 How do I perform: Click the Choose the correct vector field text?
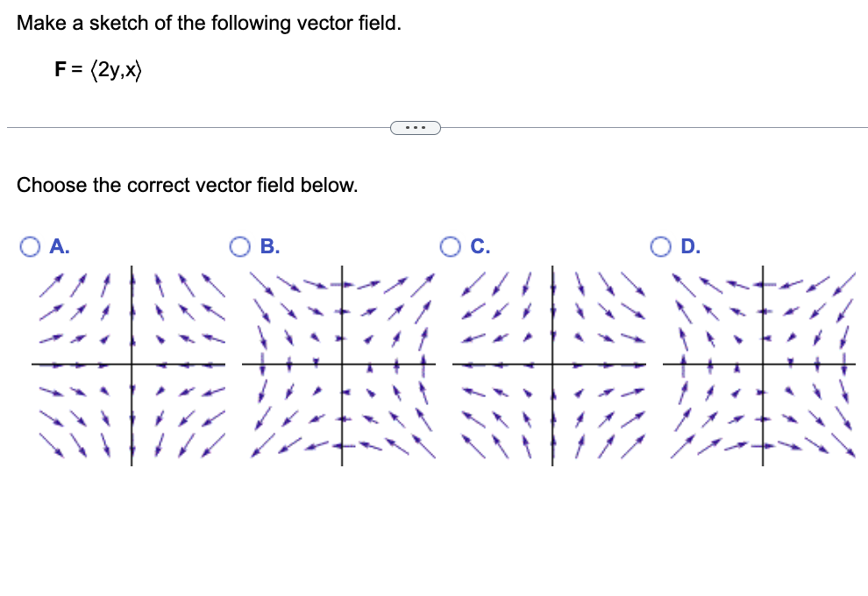click(187, 185)
